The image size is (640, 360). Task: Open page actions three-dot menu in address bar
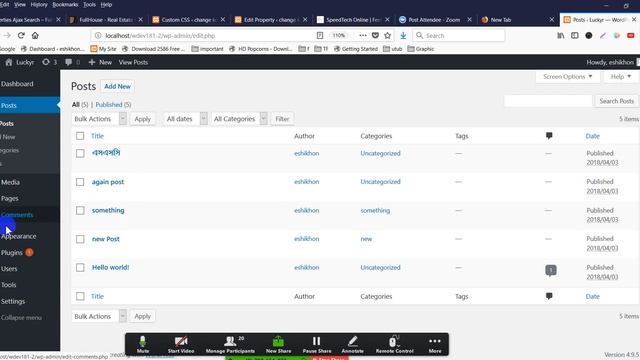click(362, 36)
